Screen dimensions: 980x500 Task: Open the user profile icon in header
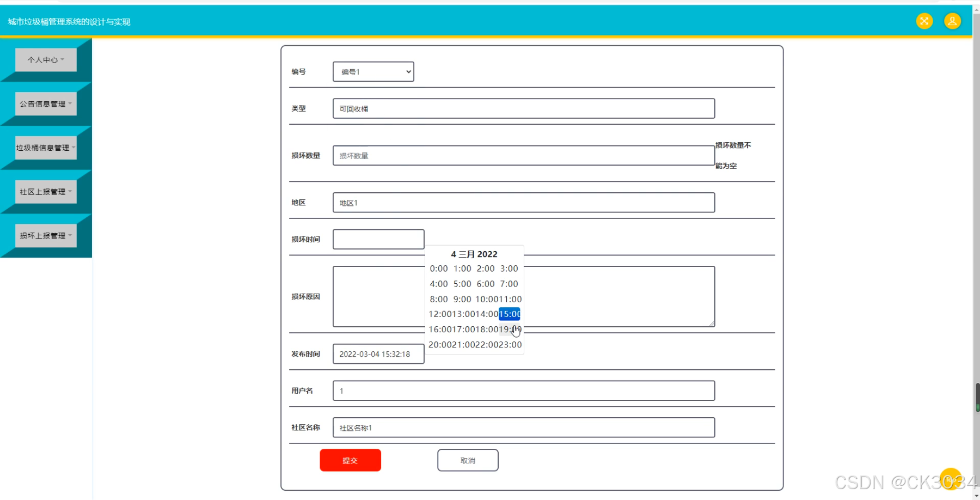pyautogui.click(x=952, y=21)
